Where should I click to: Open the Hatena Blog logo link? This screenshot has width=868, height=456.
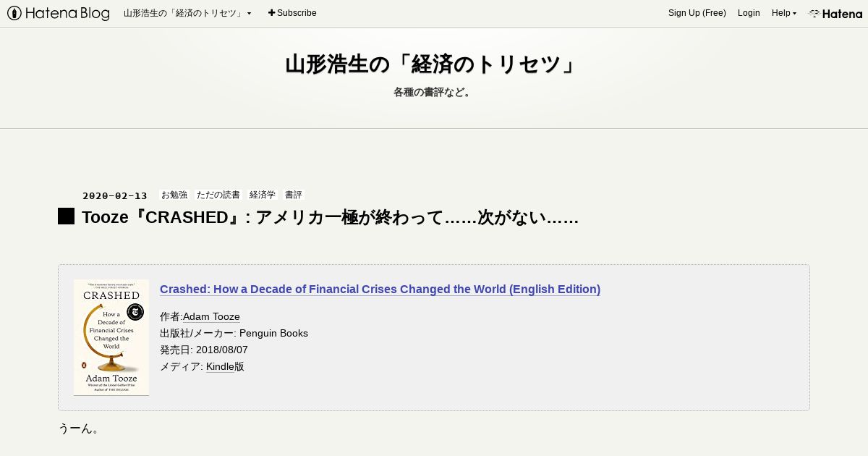58,13
